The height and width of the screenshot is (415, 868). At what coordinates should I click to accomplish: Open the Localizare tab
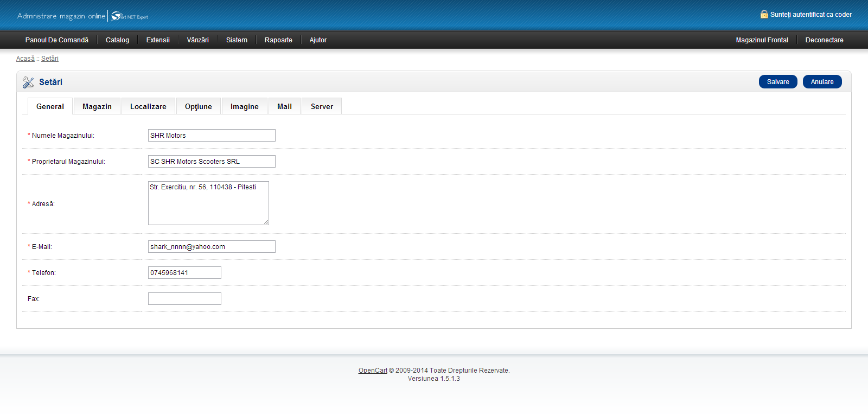pos(148,107)
